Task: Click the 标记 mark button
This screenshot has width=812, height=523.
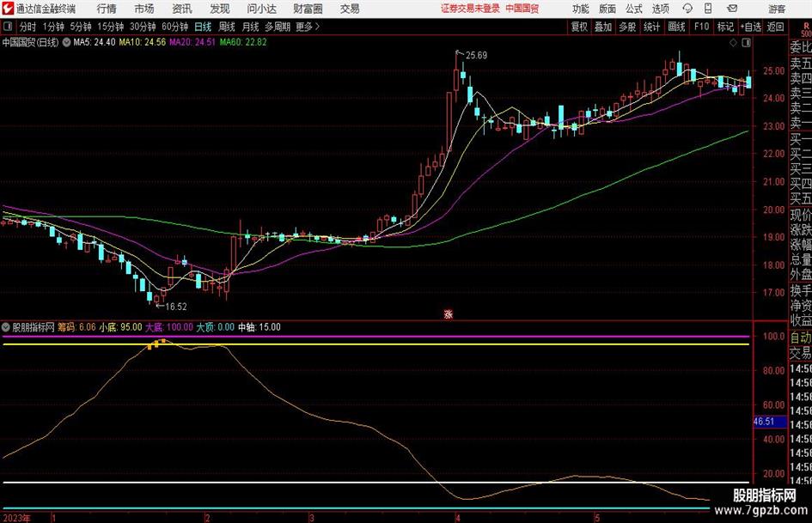Action: point(725,27)
